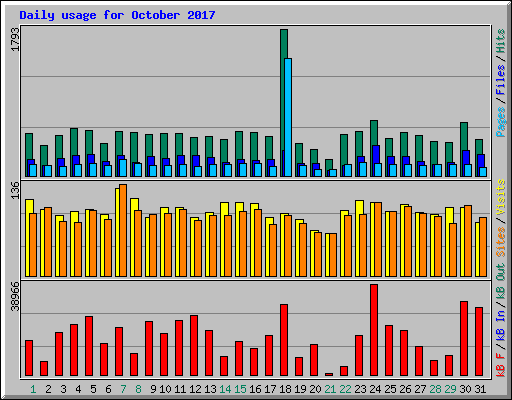Select the tall cyan Pages bar on day 18
Screen dimensions: 512x400
coord(288,117)
